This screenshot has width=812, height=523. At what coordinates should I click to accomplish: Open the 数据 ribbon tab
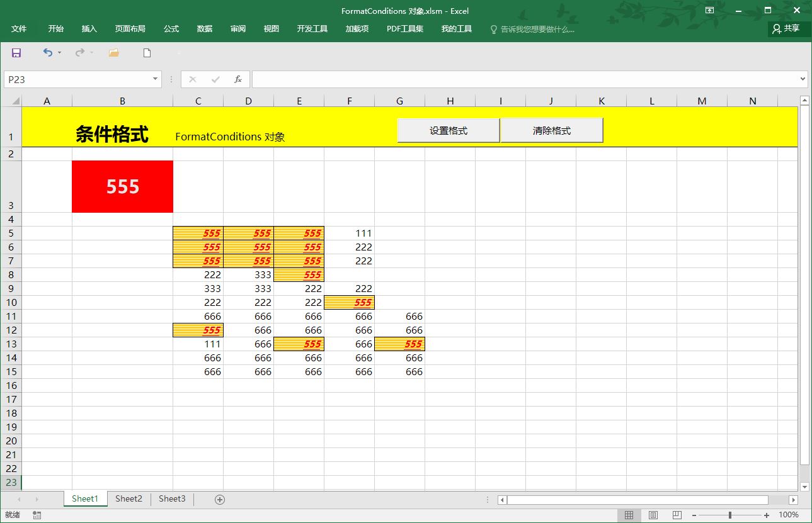[x=205, y=29]
